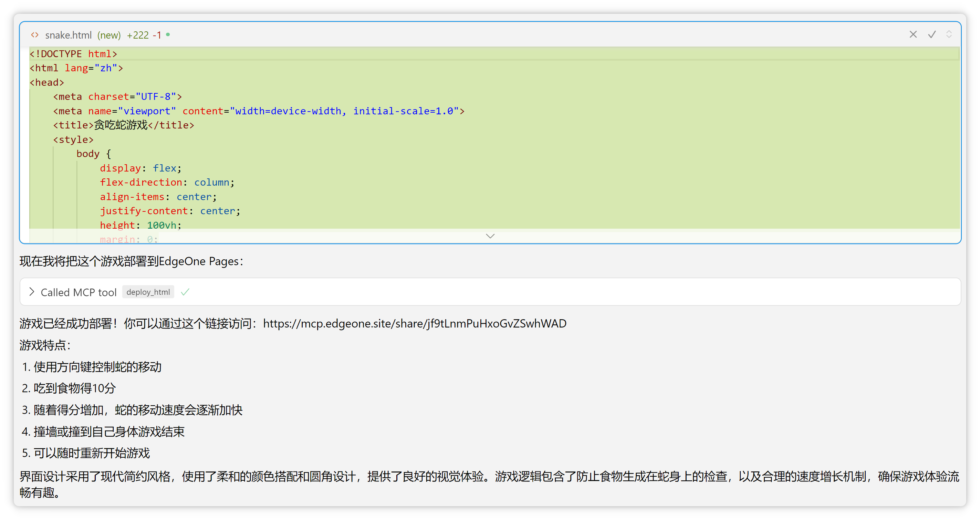
Task: Click the <!DOCTYPE html> code line
Action: tap(73, 54)
